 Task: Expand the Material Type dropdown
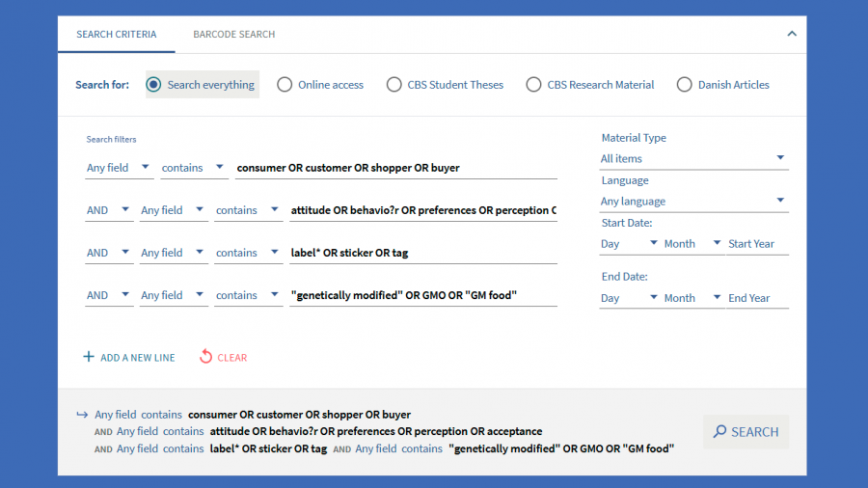(x=693, y=159)
